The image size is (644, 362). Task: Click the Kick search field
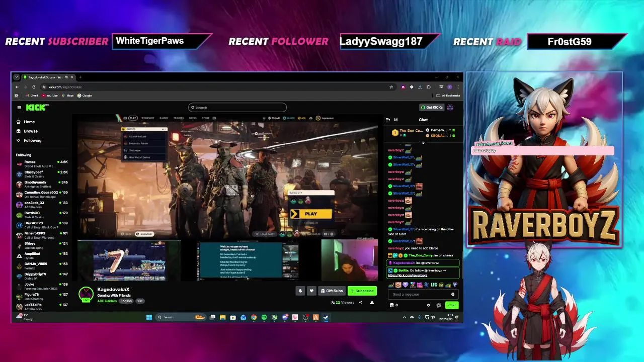tap(237, 107)
